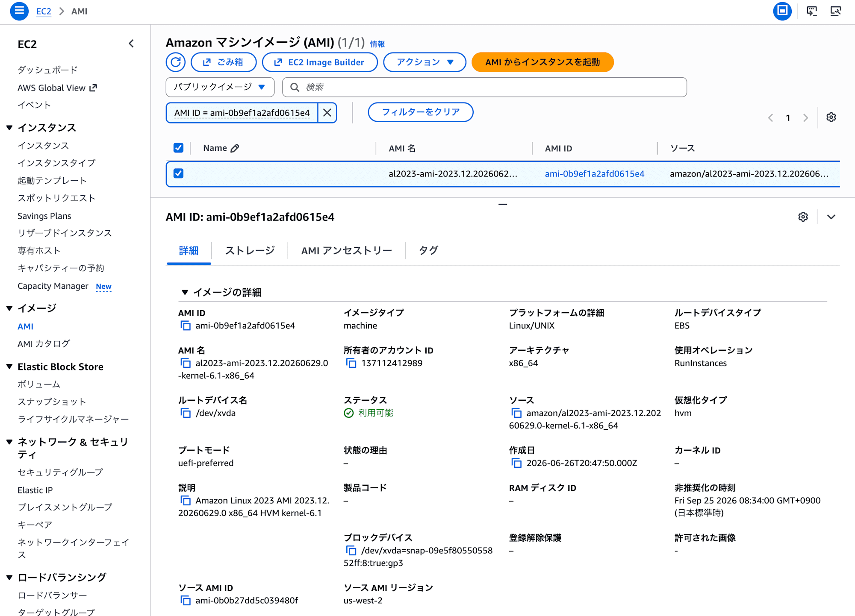The height and width of the screenshot is (616, 855).
Task: Copy the owner account ID 137112412989
Action: click(x=351, y=364)
